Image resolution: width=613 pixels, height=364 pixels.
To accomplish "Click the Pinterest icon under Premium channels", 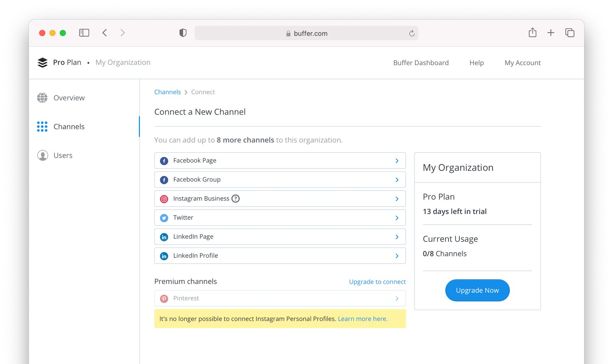I will click(x=164, y=298).
